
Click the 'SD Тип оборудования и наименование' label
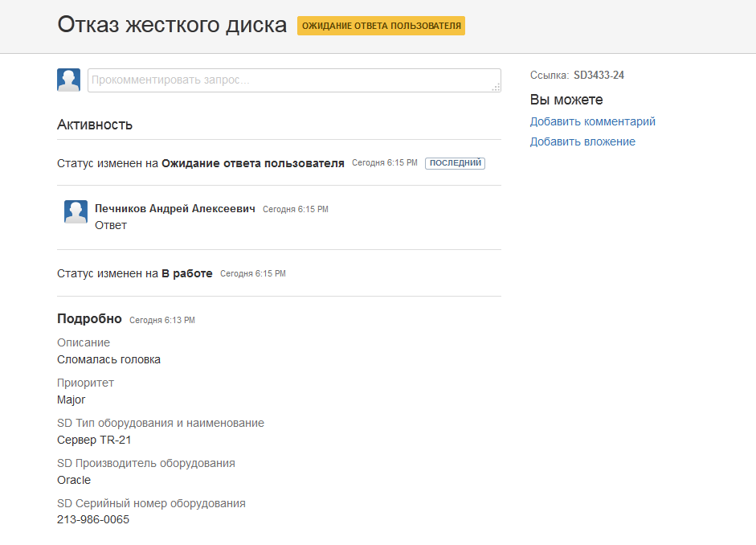tap(161, 423)
